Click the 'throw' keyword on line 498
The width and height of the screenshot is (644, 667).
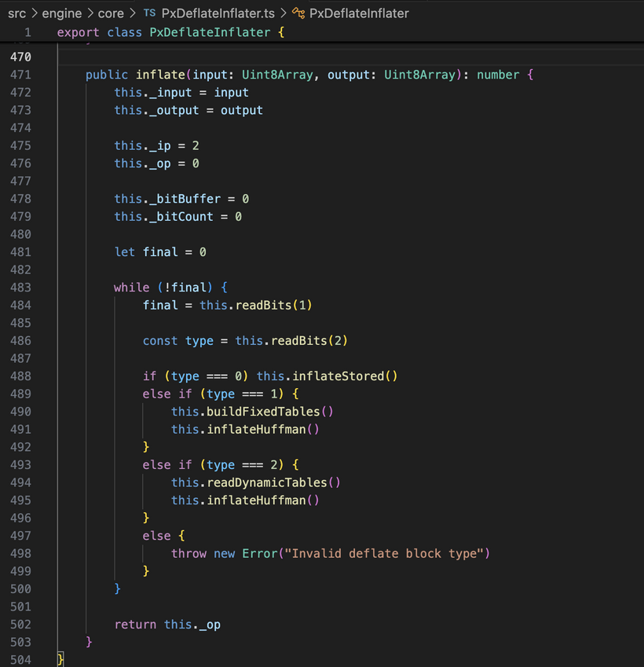pos(188,554)
